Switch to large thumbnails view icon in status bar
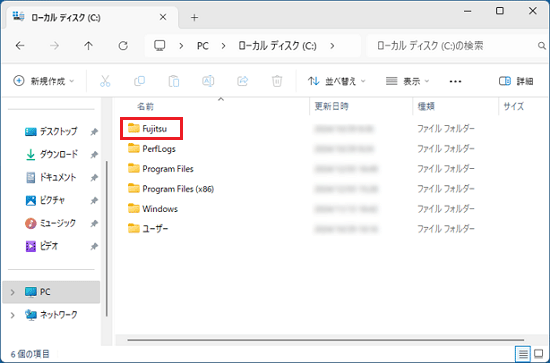Viewport: 550px width, 363px height. [x=538, y=354]
